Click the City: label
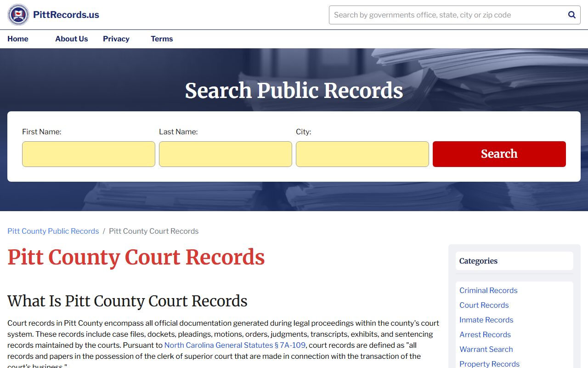 pos(304,132)
